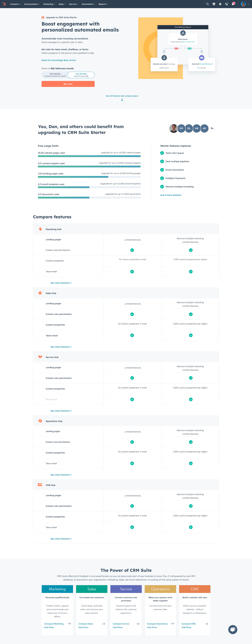Screen dimensions: 252x644
Task: Click the first user photo avatar
Action: pyautogui.click(x=173, y=128)
